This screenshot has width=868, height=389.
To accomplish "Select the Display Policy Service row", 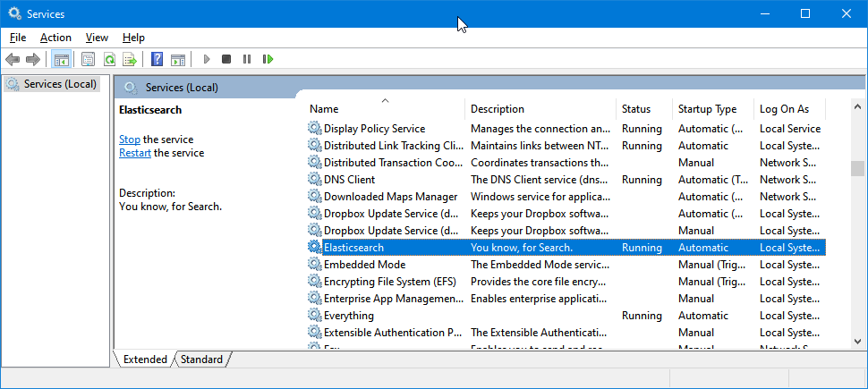I will click(x=566, y=129).
